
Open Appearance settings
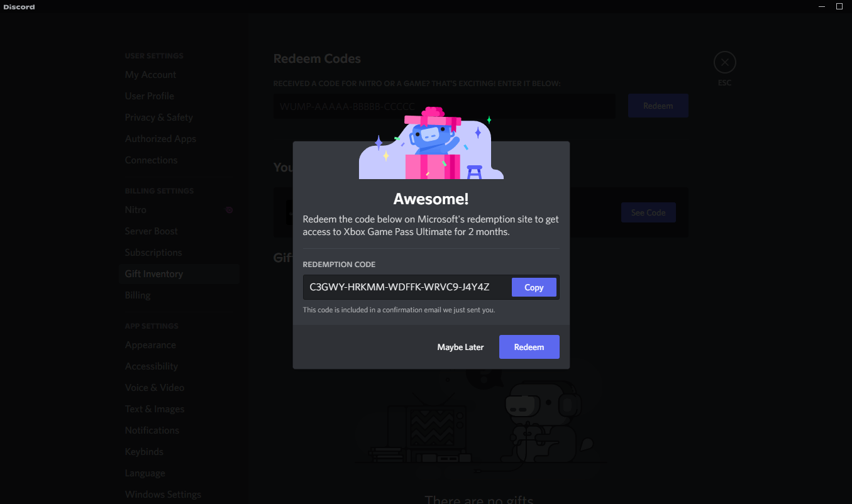[x=179, y=345]
